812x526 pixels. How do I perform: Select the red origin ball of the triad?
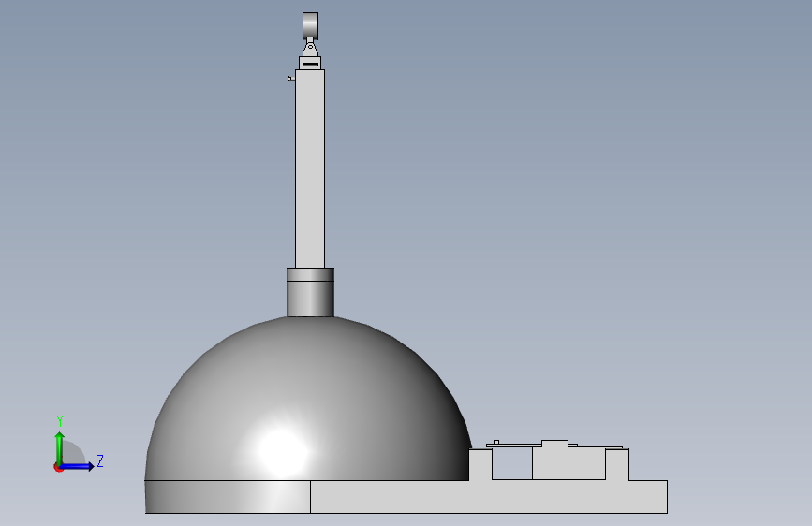pyautogui.click(x=58, y=468)
